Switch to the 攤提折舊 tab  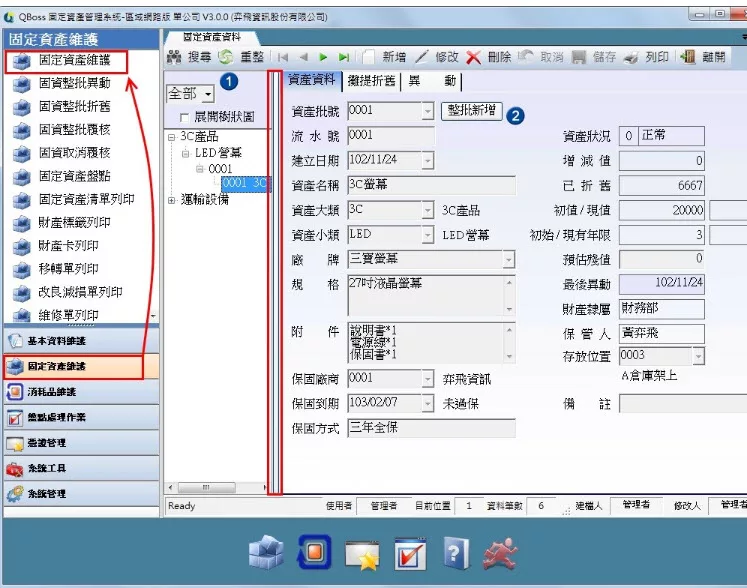(x=369, y=81)
